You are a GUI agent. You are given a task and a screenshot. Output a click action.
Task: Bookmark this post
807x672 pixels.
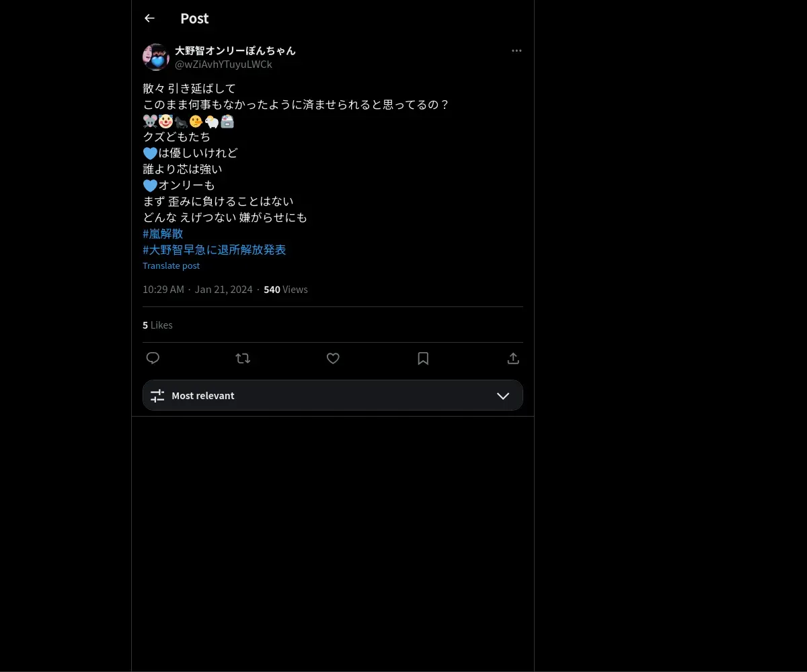pos(423,358)
